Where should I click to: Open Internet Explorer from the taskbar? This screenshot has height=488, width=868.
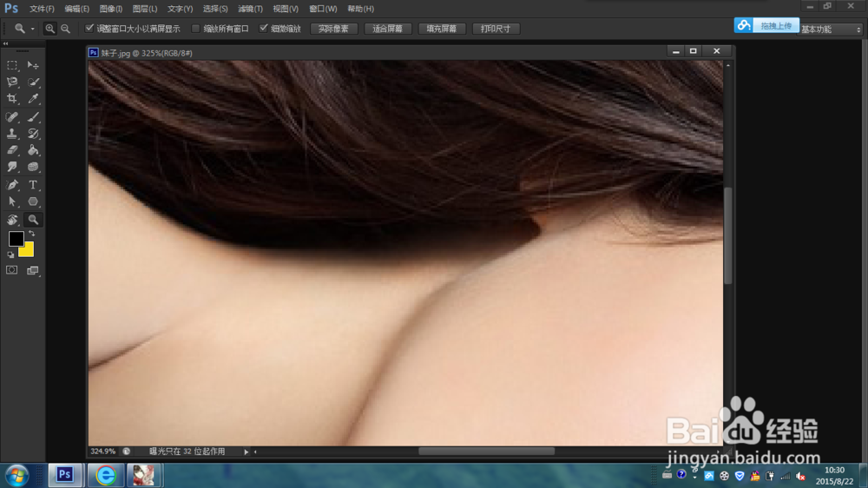(x=105, y=475)
